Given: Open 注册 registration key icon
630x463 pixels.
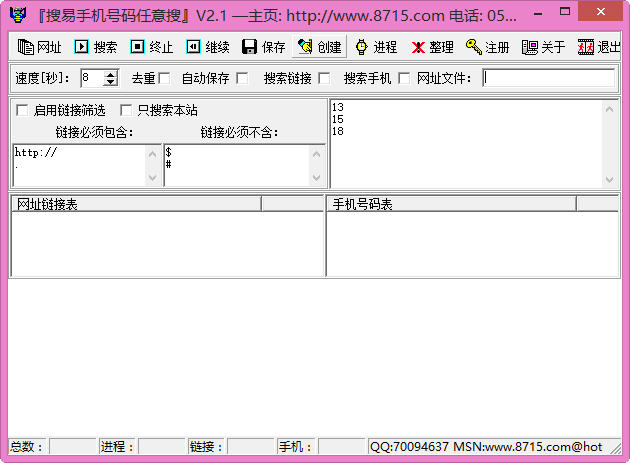Looking at the screenshot, I should point(473,47).
